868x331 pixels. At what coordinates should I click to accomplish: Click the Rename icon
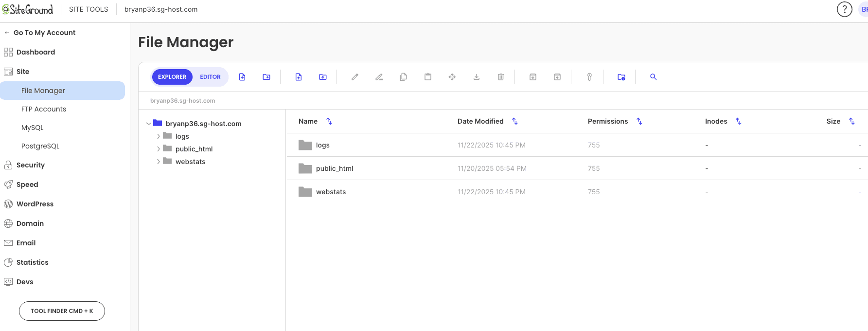(379, 77)
